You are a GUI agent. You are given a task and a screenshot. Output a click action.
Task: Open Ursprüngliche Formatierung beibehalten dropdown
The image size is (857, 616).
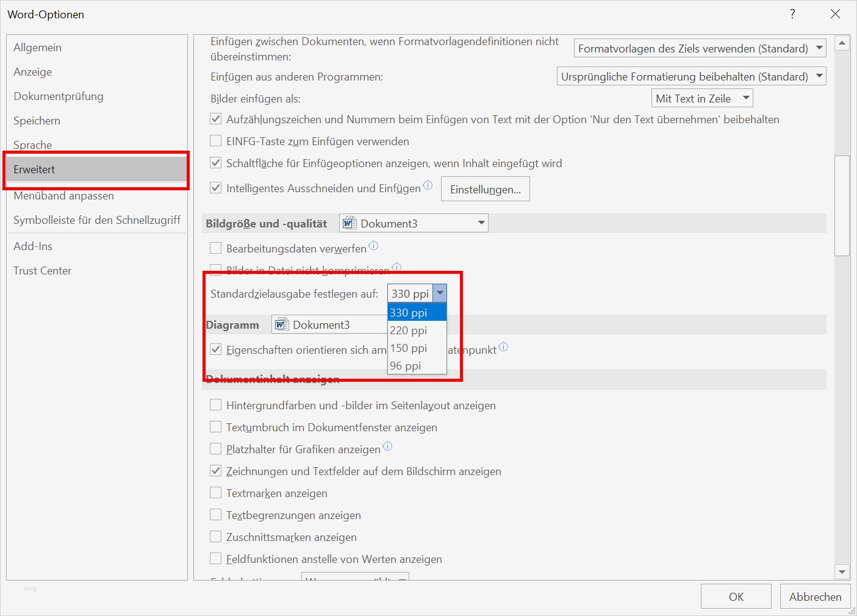click(x=692, y=76)
